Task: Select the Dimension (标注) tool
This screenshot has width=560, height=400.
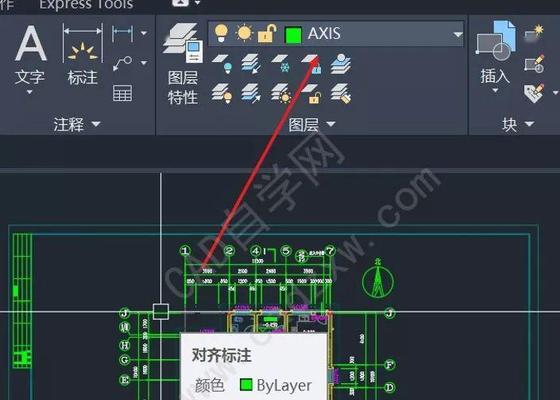Action: [x=82, y=55]
